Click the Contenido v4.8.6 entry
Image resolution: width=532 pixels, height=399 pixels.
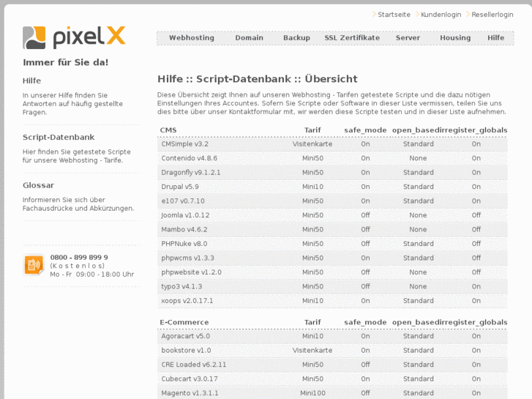(x=189, y=158)
